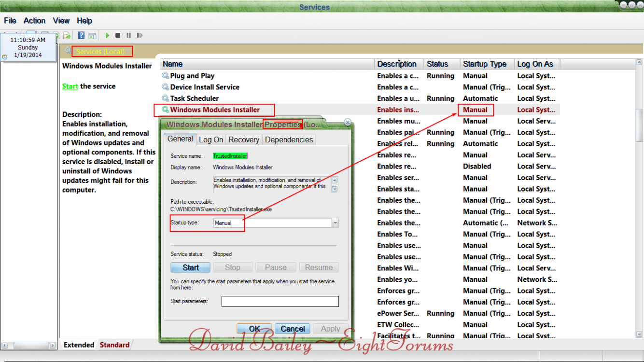Click the 'ETW Collec...' description cell
644x362 pixels.
(x=398, y=325)
